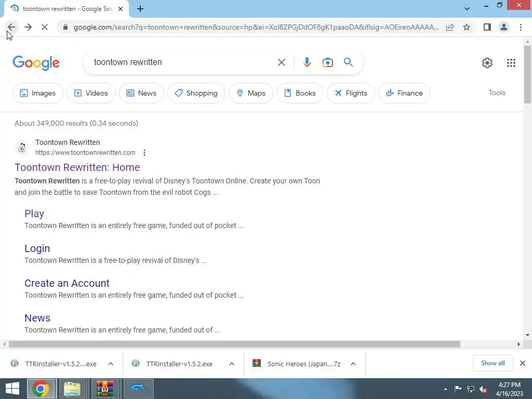This screenshot has width=532, height=399.
Task: Open Toontown Rewritten: Home result
Action: [77, 167]
